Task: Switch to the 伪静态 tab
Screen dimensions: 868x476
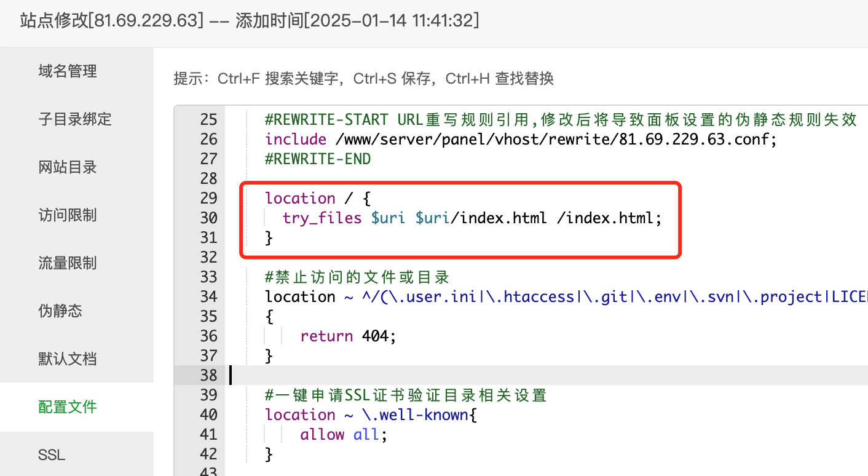Action: (60, 311)
